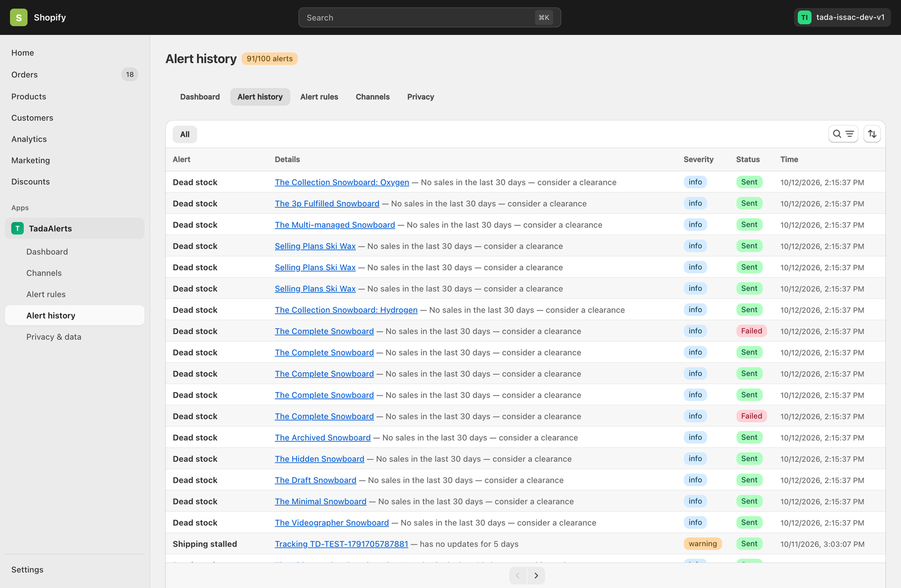Click the previous page arrow
The width and height of the screenshot is (901, 588).
(x=518, y=576)
